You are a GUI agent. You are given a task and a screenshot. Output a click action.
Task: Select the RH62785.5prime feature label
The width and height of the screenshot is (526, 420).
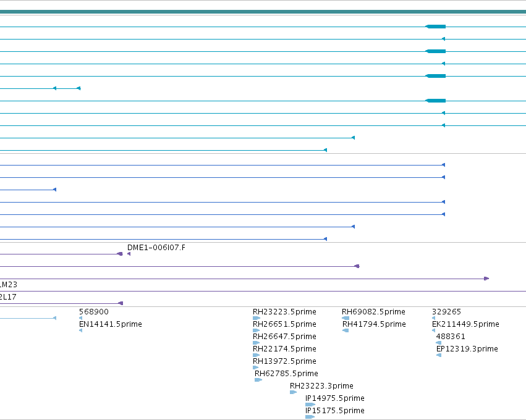click(286, 374)
